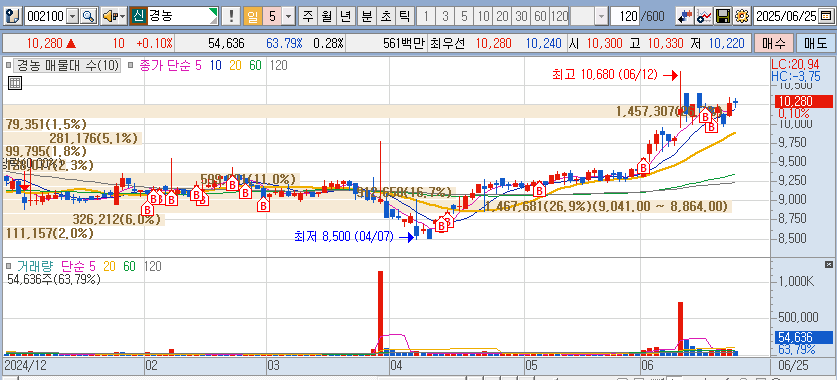Switch to weekly 주 chart

tap(307, 17)
